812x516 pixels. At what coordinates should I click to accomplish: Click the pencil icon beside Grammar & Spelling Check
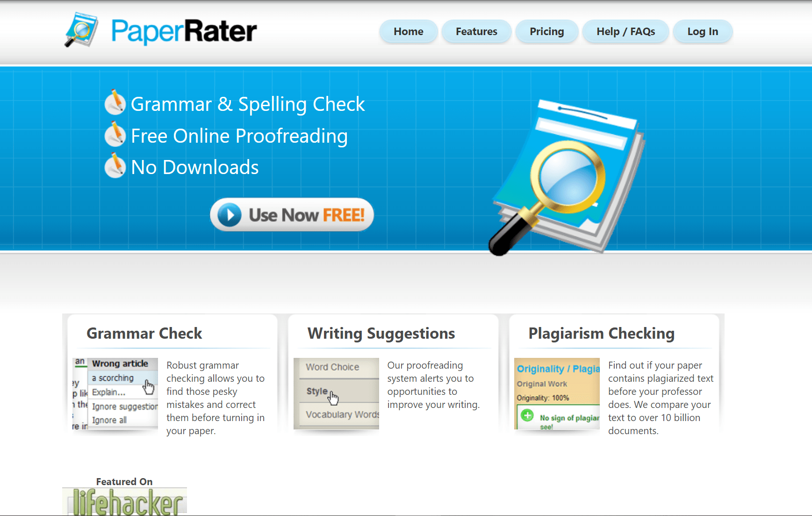click(x=115, y=102)
